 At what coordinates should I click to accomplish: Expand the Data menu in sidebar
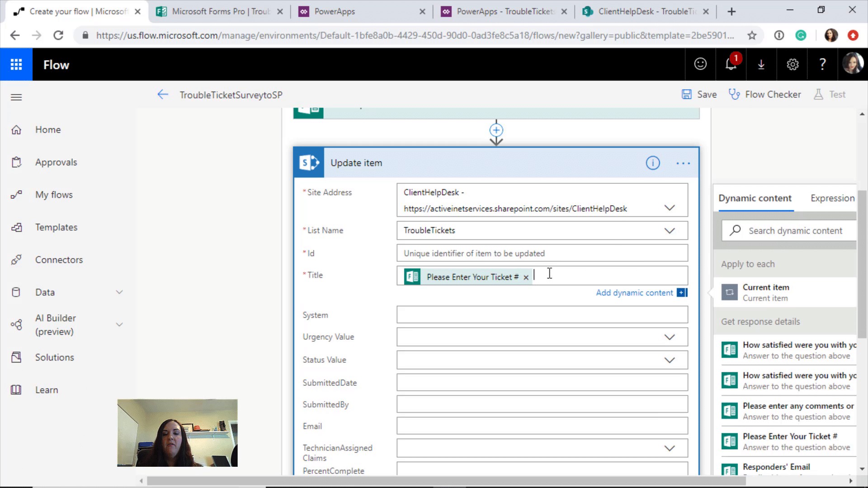(119, 292)
